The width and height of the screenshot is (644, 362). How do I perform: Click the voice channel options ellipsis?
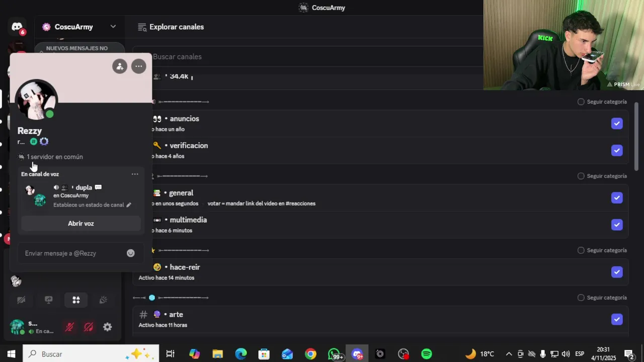click(135, 174)
